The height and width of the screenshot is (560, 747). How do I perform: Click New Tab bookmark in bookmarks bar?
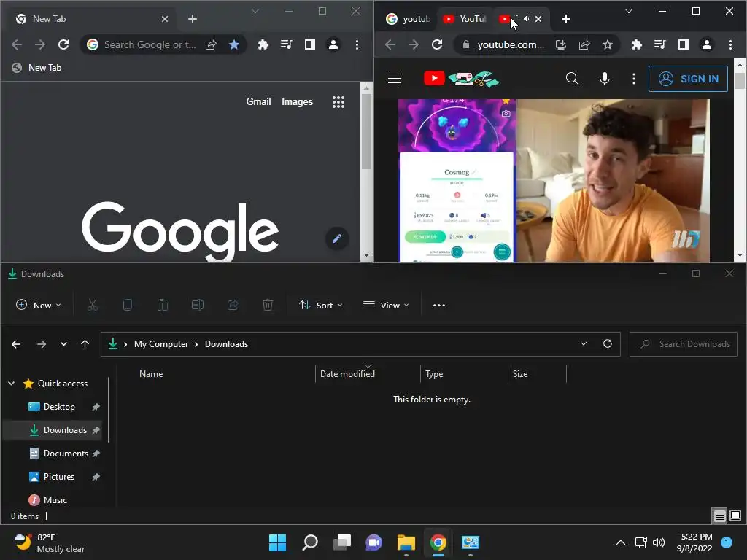(x=37, y=68)
